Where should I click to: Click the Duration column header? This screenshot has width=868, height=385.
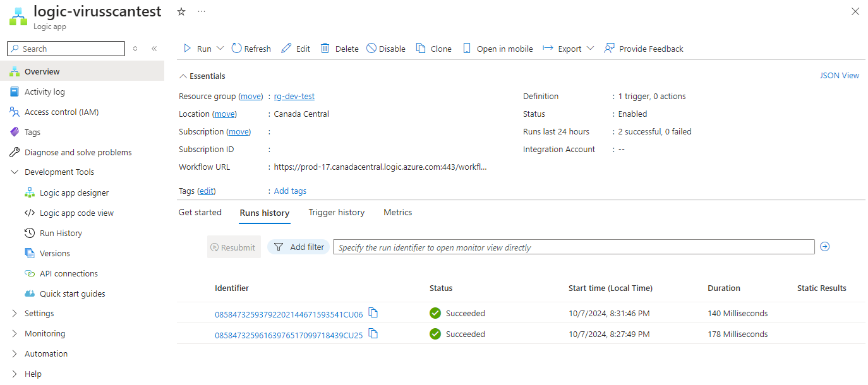[724, 288]
